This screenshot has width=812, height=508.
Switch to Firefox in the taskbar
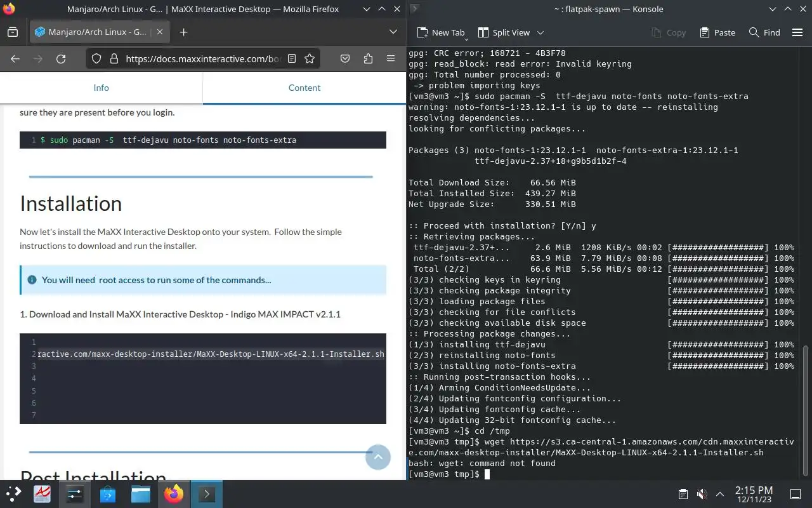point(174,494)
